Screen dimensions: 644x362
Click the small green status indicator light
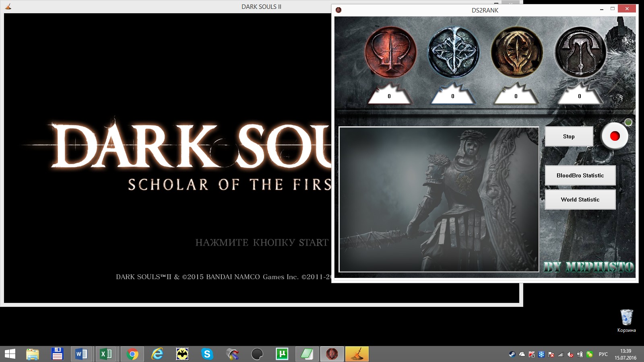(x=628, y=122)
